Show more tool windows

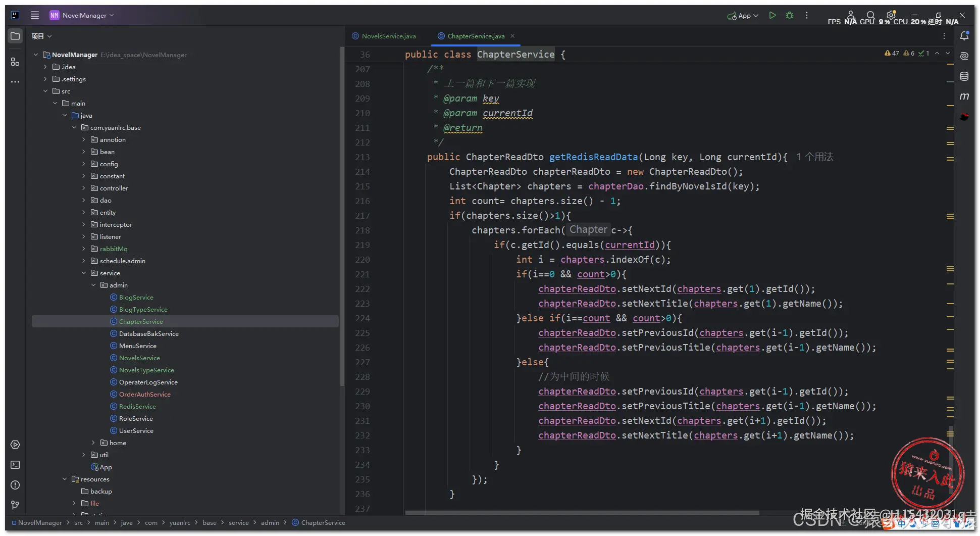(15, 81)
